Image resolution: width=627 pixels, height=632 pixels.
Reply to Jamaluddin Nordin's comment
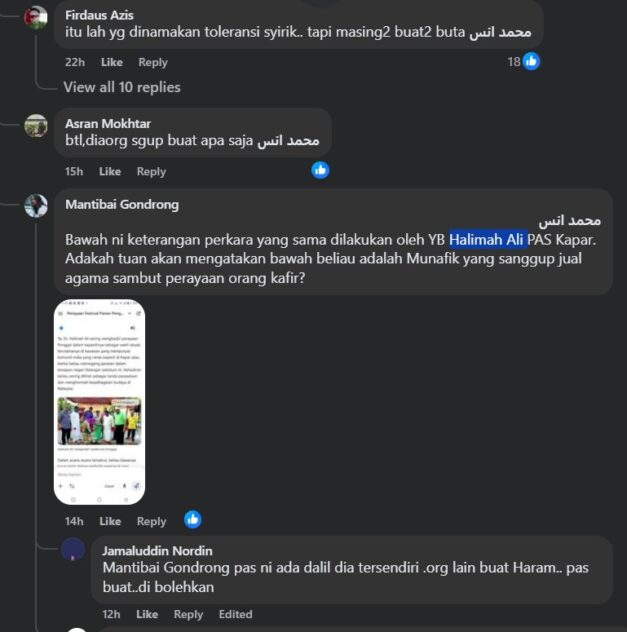click(188, 615)
